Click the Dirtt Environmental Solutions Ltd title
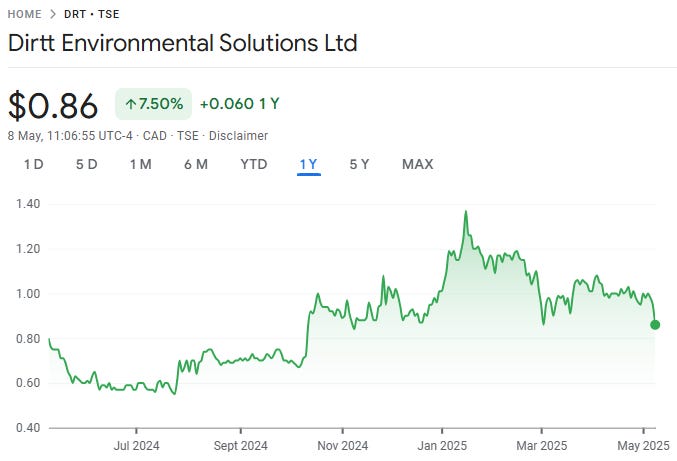677x461 pixels. (x=183, y=43)
